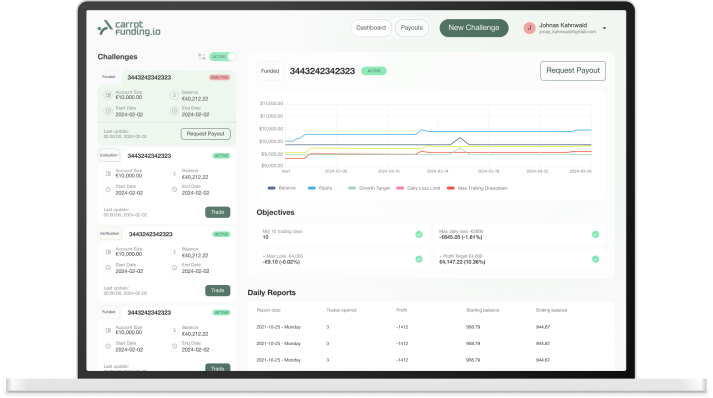Click check icon for Max daily loss objective
This screenshot has width=713, height=398.
[x=595, y=234]
